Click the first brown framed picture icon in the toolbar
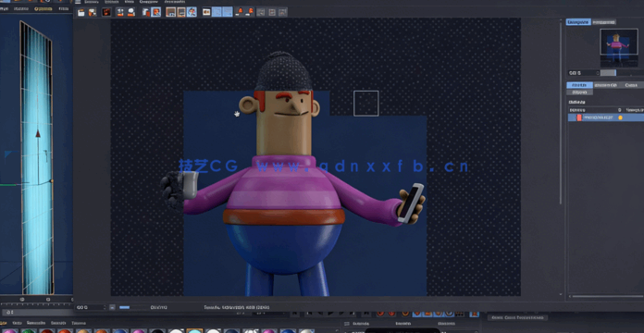Image resolution: width=644 pixels, height=333 pixels. [170, 12]
